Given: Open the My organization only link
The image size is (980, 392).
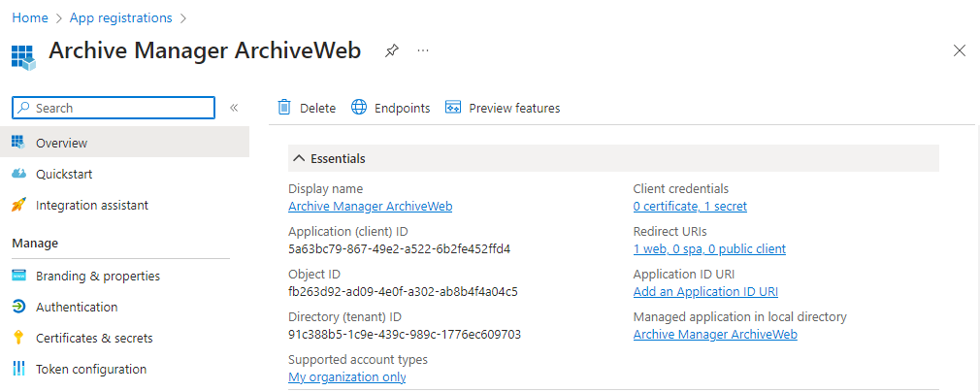Looking at the screenshot, I should [346, 376].
